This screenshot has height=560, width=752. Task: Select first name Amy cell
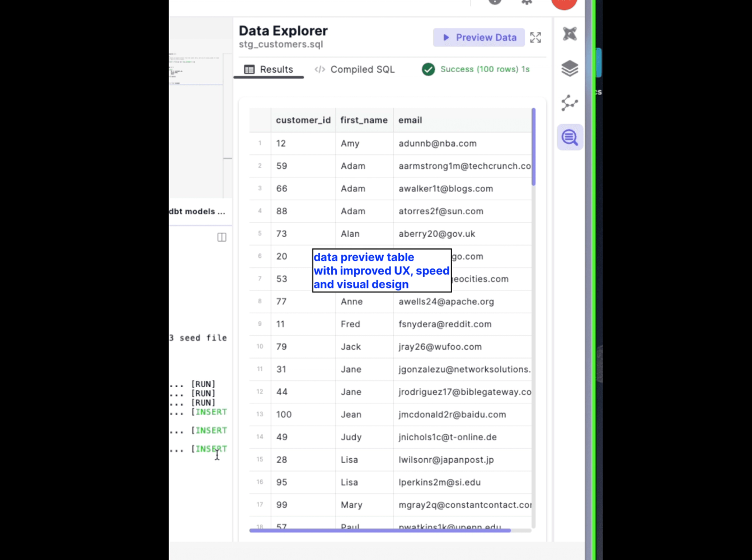[364, 144]
